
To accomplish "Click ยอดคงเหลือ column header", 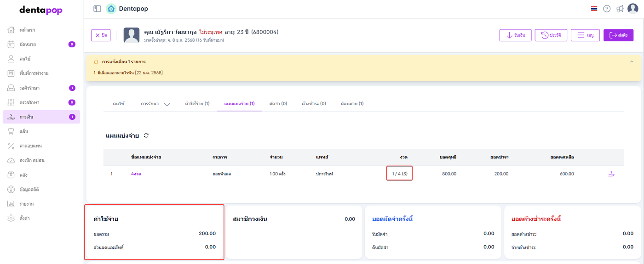I will click(x=562, y=157).
